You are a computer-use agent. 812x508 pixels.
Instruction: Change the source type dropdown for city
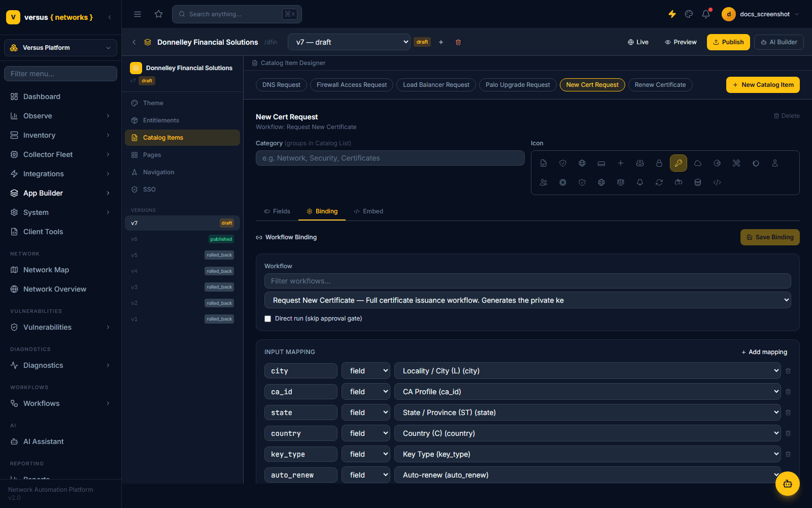(x=366, y=371)
